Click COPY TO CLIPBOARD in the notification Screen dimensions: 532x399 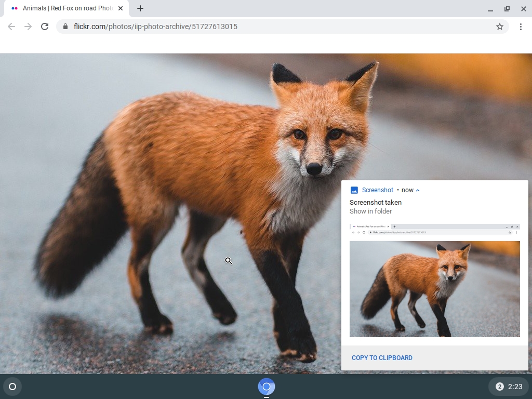[x=382, y=357]
